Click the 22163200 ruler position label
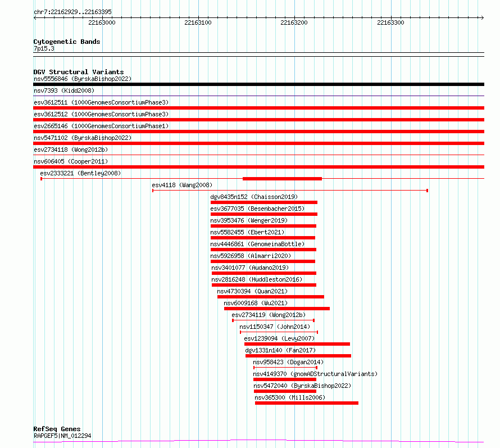Viewport: 500px width, 448px height. [294, 22]
